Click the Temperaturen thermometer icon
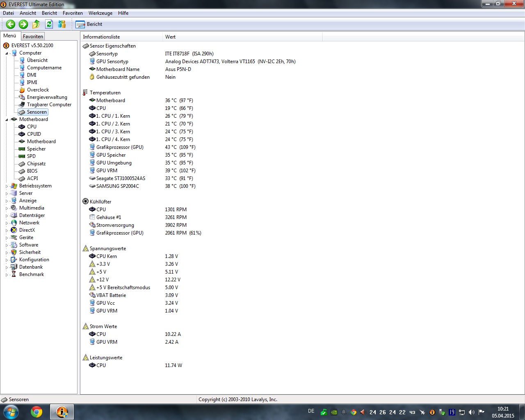The height and width of the screenshot is (420, 525). pyautogui.click(x=86, y=93)
